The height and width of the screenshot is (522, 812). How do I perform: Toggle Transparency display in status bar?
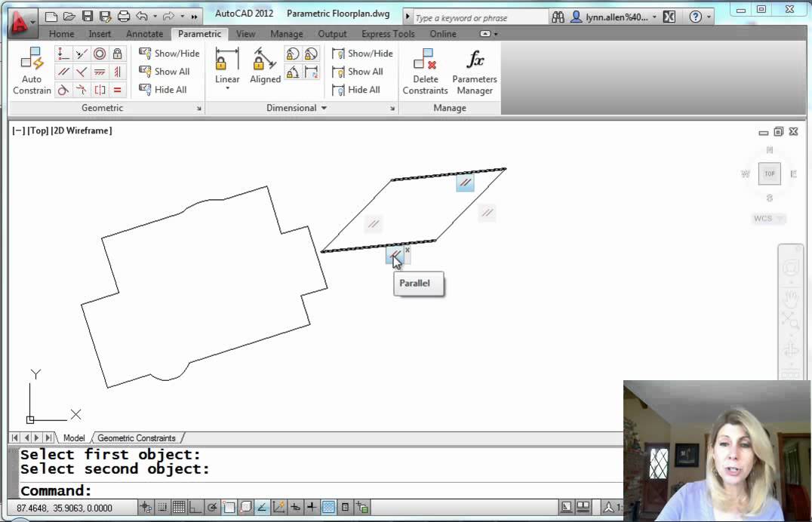[328, 507]
